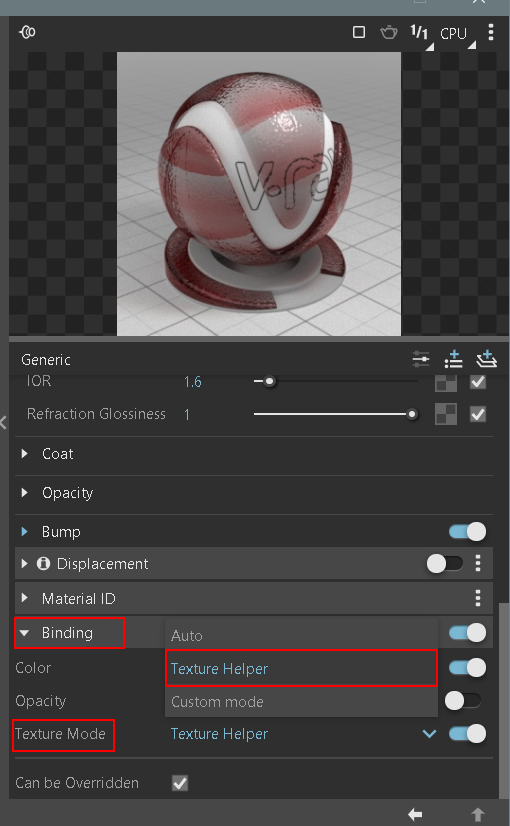Screen dimensions: 510x826
Task: Click the Refraction Glossiness value field
Action: pyautogui.click(x=187, y=415)
